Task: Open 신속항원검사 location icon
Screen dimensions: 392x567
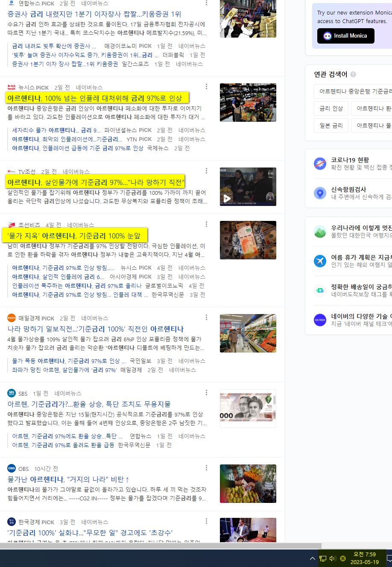Action: point(320,193)
